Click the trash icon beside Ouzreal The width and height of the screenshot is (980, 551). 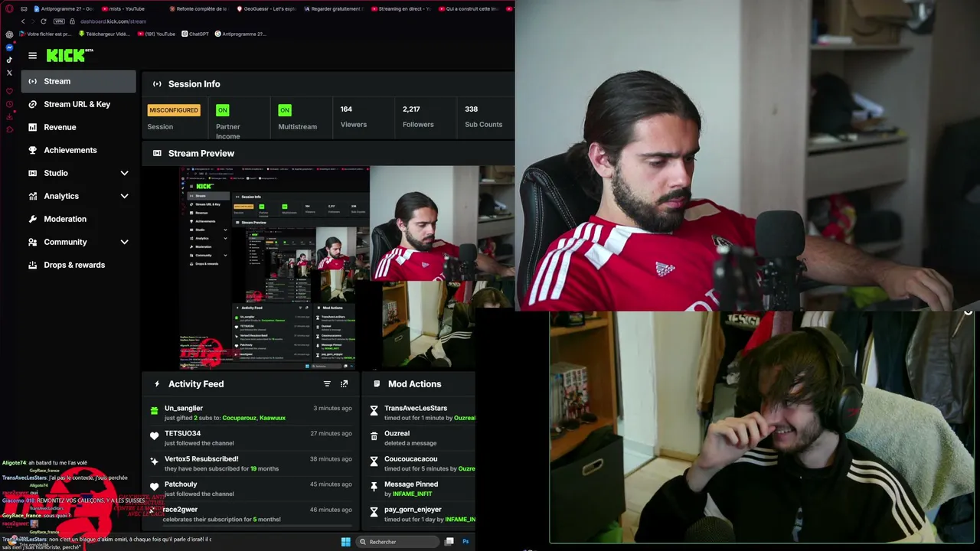click(374, 435)
